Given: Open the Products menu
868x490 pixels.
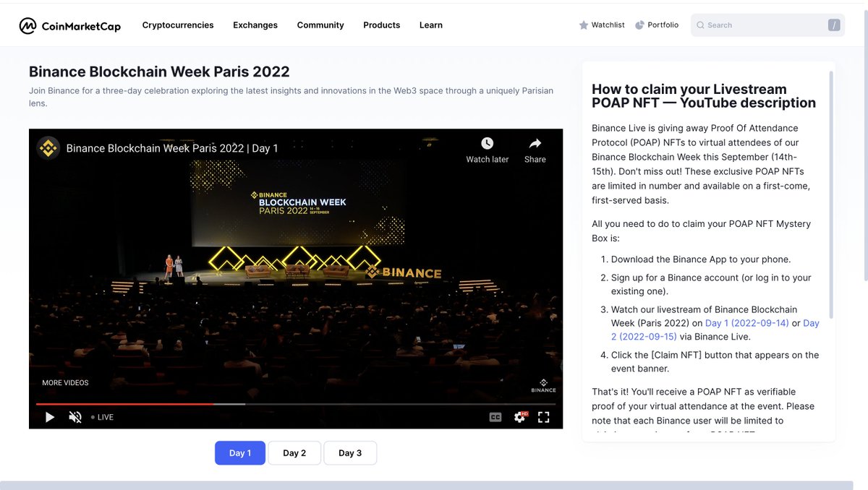Looking at the screenshot, I should pyautogui.click(x=382, y=25).
